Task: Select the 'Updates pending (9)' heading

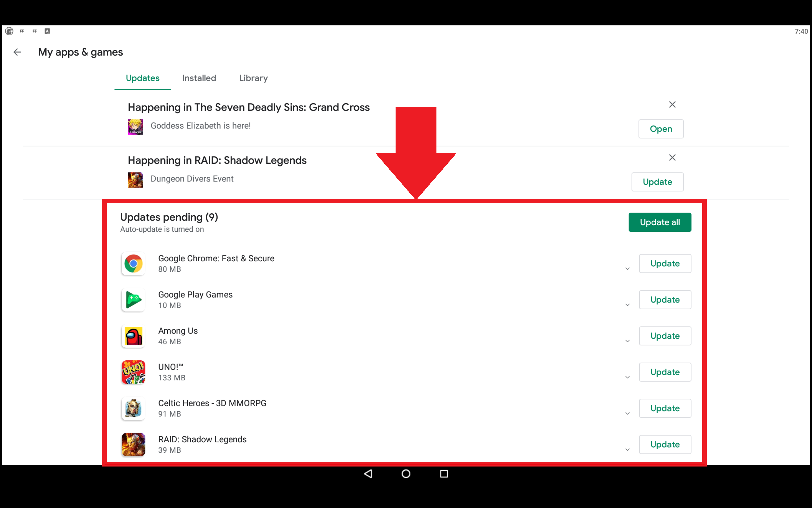Action: (x=169, y=217)
